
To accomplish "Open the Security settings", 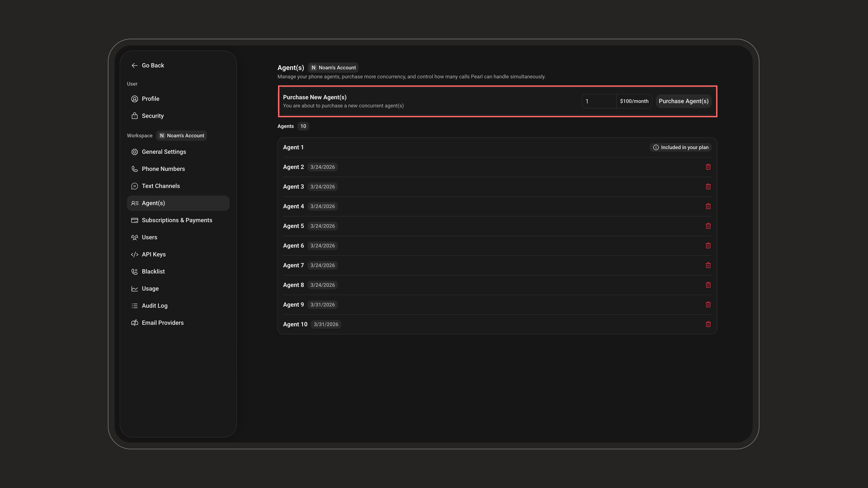I will coord(178,116).
